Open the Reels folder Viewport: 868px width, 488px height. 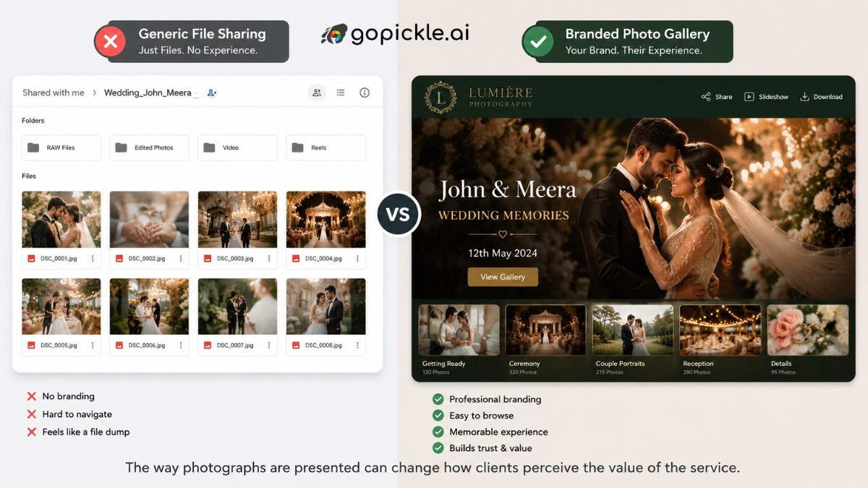pyautogui.click(x=325, y=147)
